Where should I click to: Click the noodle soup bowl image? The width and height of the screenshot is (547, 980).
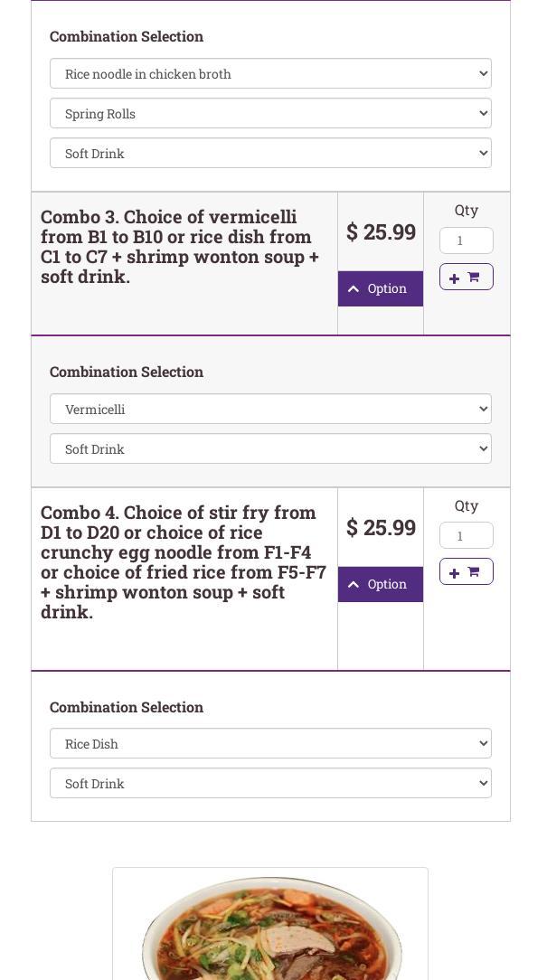tap(270, 931)
